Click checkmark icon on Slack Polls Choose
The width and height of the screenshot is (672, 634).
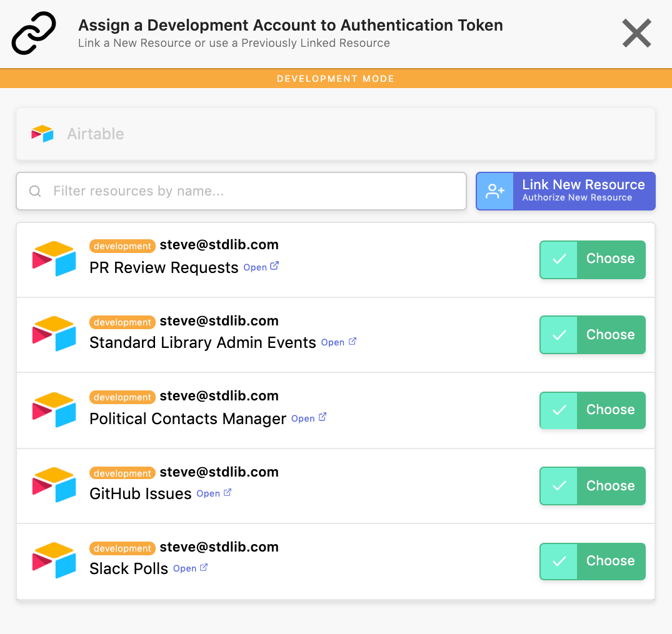click(559, 561)
